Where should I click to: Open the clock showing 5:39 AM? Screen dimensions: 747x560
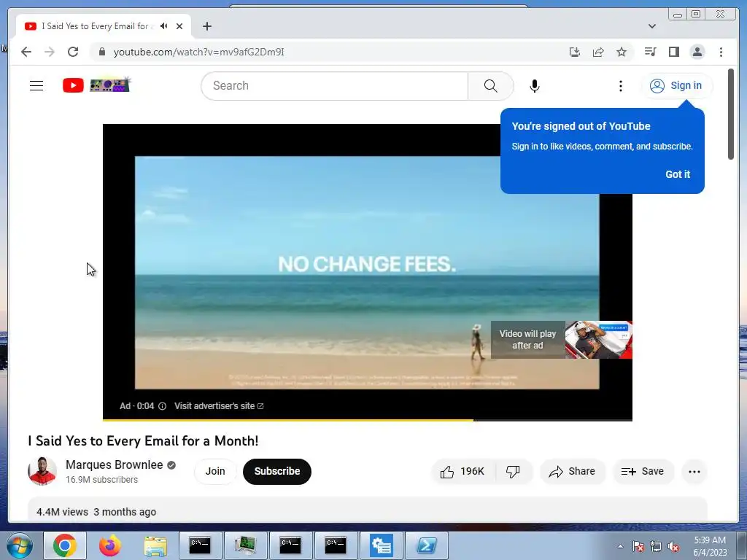pyautogui.click(x=710, y=546)
